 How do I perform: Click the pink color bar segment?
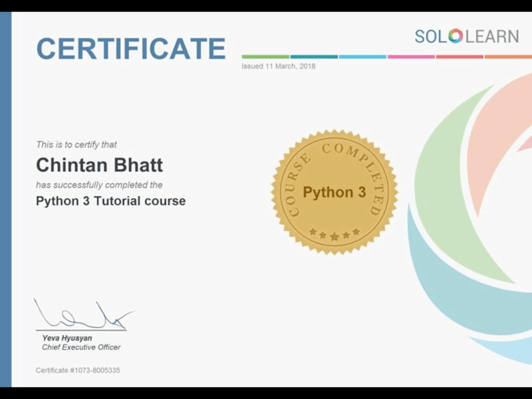[x=411, y=57]
